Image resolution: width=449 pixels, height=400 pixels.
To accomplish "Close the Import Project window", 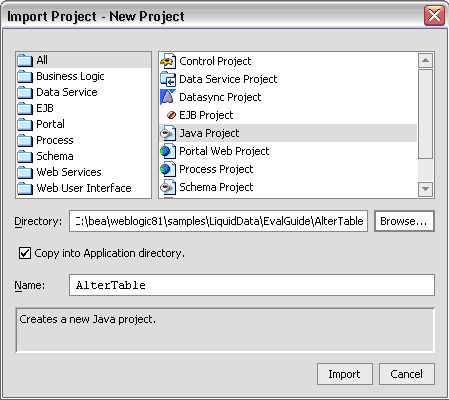I will [x=434, y=16].
